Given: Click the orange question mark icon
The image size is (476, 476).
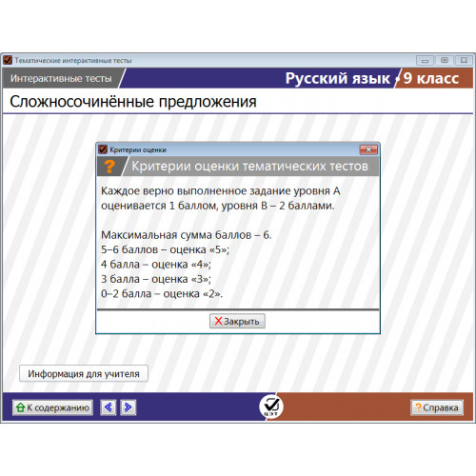Looking at the screenshot, I should pyautogui.click(x=109, y=167).
